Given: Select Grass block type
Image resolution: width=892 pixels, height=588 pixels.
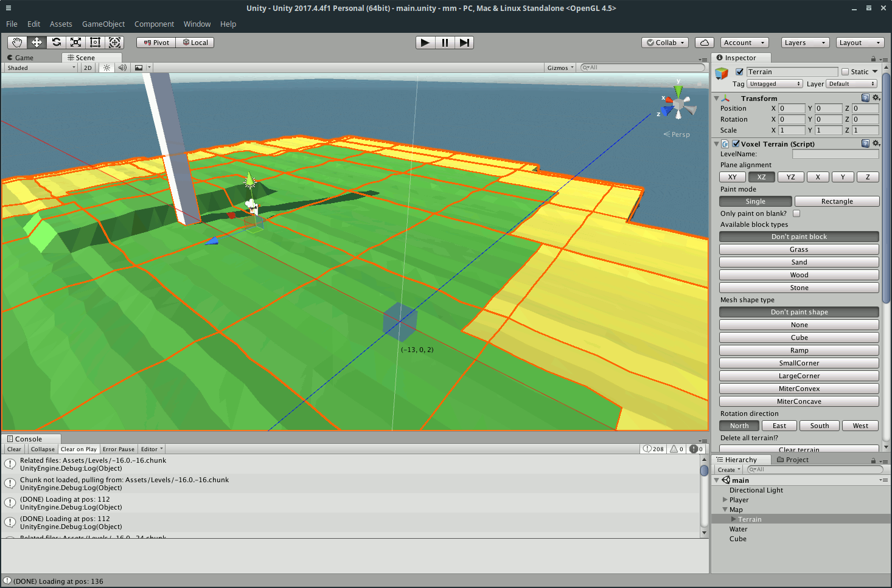Looking at the screenshot, I should coord(799,249).
